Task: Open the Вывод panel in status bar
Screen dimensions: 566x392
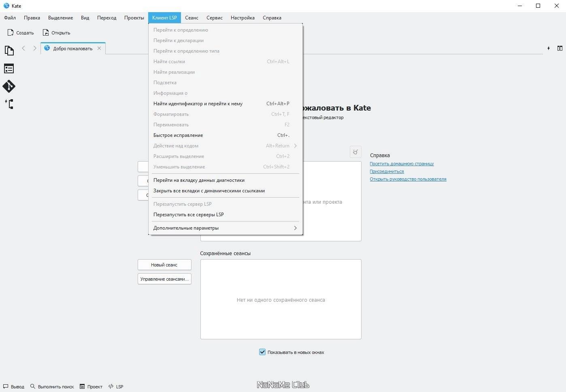Action: [x=14, y=387]
